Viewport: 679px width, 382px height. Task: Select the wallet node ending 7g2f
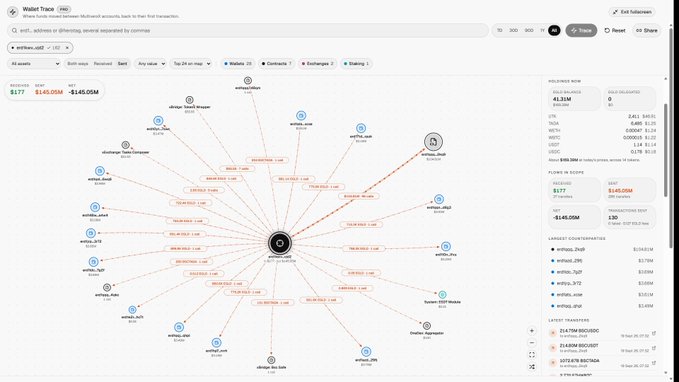94,262
